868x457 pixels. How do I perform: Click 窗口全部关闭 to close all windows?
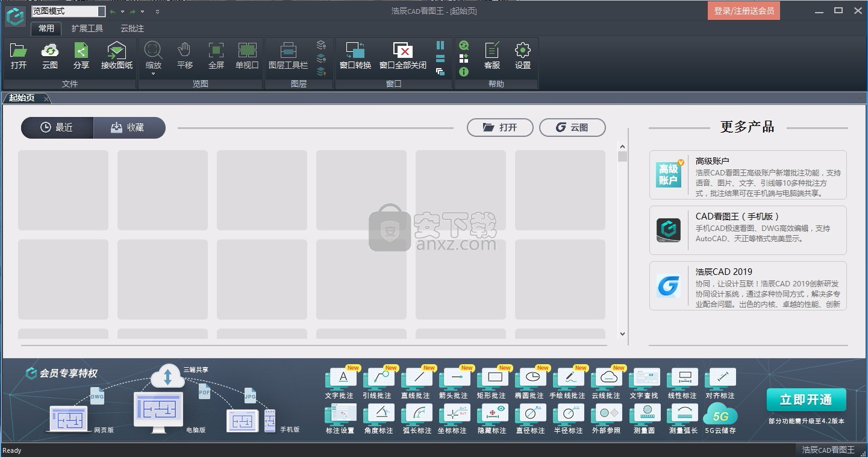point(402,56)
